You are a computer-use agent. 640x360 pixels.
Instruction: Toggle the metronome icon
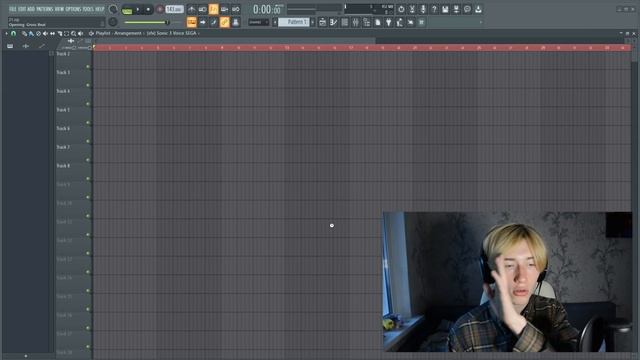pyautogui.click(x=191, y=9)
